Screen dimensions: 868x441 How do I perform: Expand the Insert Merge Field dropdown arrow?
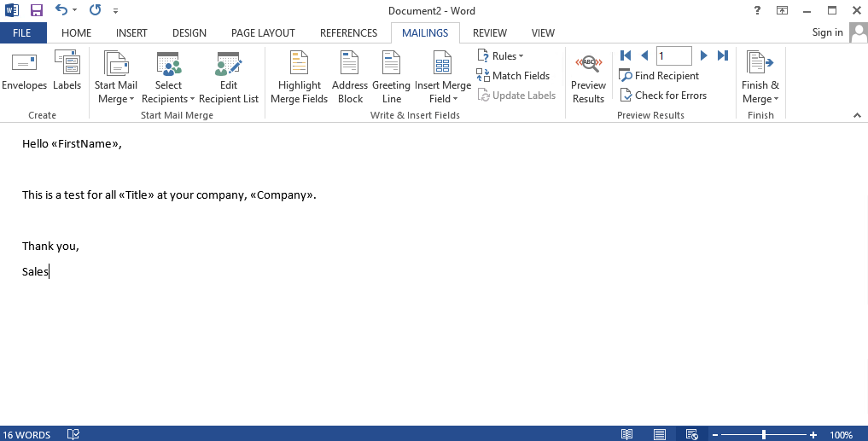coord(455,99)
